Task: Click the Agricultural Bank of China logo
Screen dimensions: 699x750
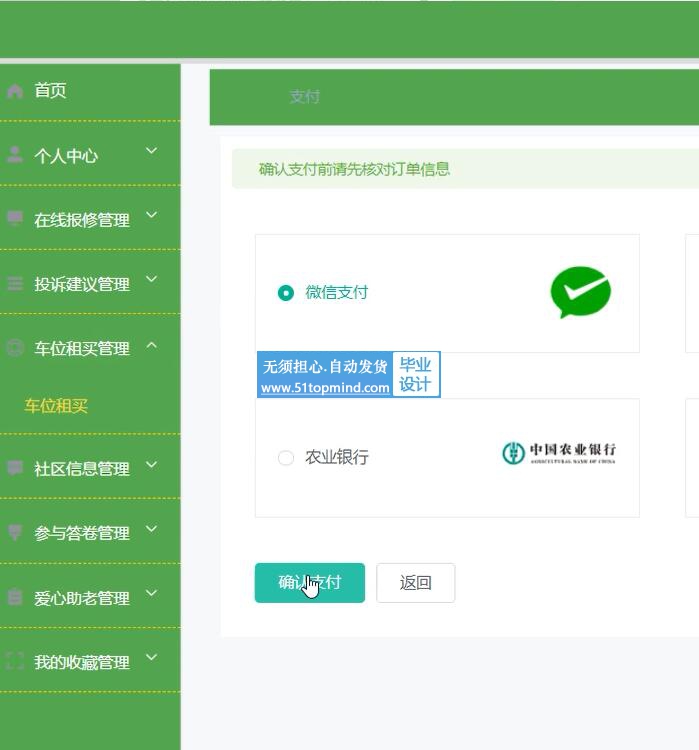Action: pyautogui.click(x=559, y=453)
